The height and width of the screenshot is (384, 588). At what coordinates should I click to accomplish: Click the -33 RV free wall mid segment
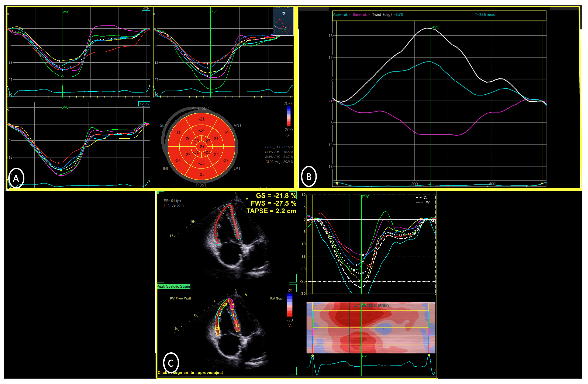tap(218, 315)
